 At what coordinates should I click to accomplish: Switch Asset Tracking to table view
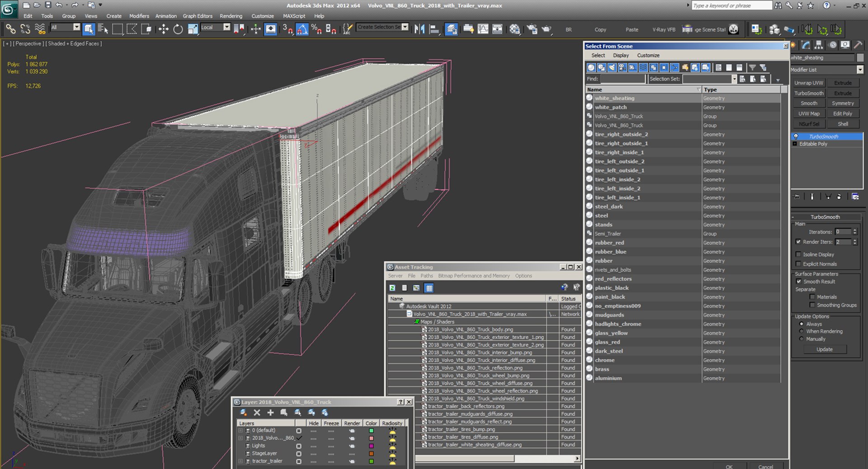click(429, 288)
